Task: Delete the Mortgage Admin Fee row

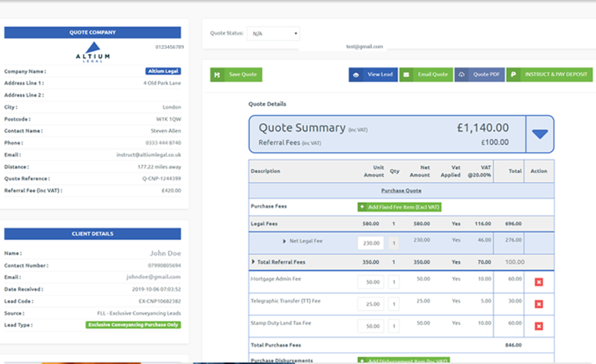Action: [x=539, y=282]
